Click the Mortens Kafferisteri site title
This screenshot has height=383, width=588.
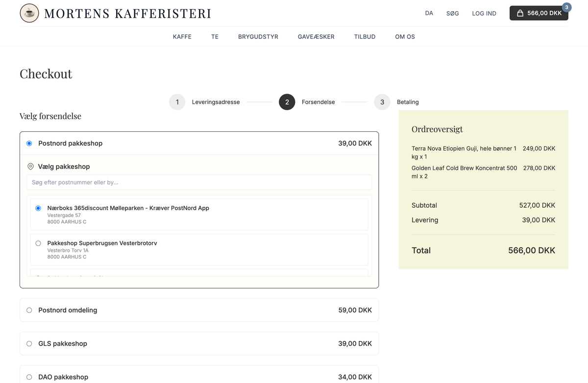[x=127, y=13]
